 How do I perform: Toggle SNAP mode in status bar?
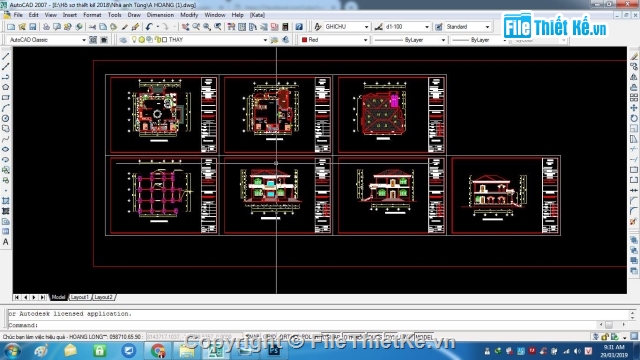coord(252,337)
